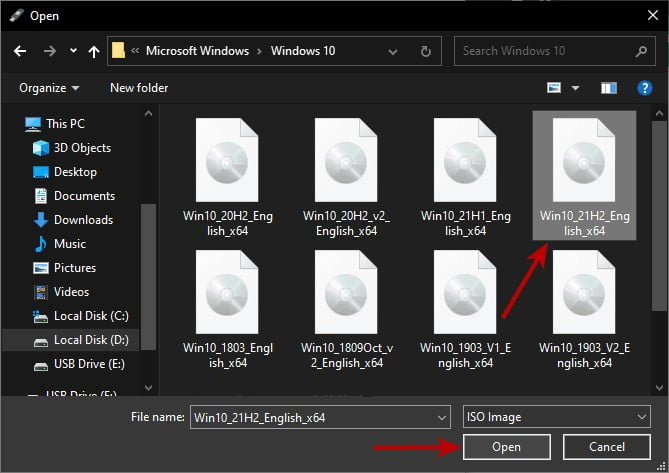
Task: Open the view options dropdown arrow
Action: click(575, 88)
